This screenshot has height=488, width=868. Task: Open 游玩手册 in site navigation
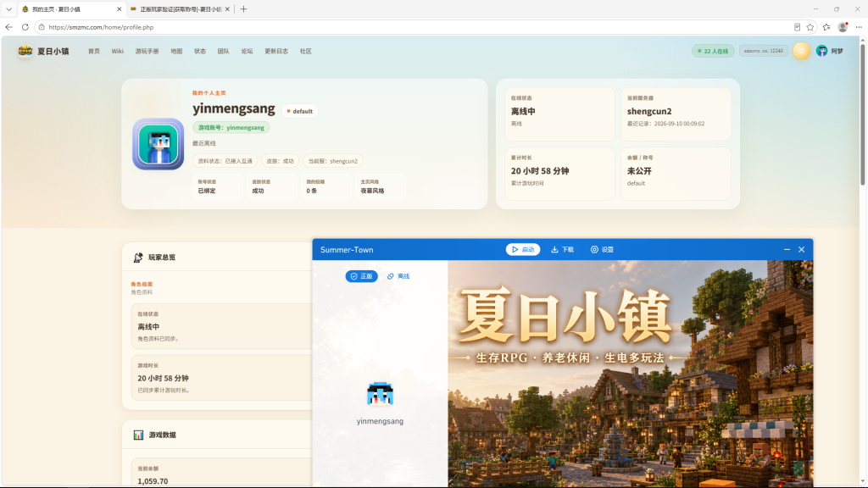tap(147, 51)
